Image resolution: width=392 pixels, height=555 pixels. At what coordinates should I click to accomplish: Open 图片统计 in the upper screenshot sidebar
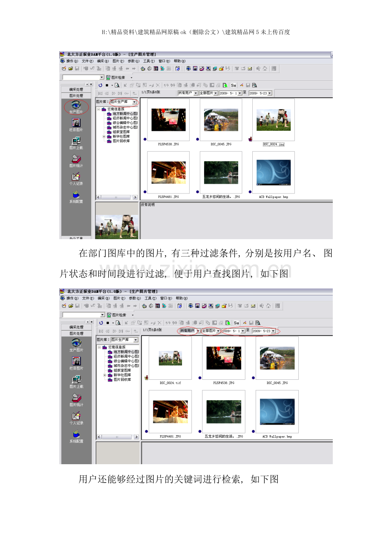pos(76,159)
